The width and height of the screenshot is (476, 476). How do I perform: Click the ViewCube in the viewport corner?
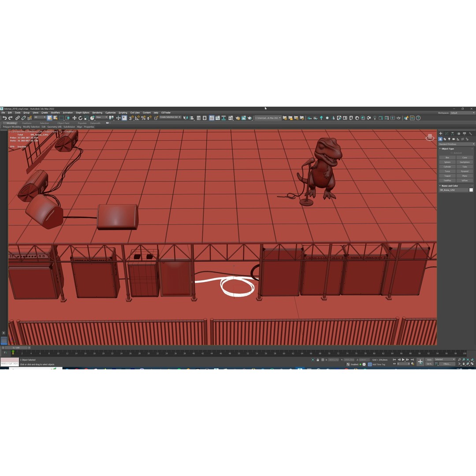coord(430,137)
